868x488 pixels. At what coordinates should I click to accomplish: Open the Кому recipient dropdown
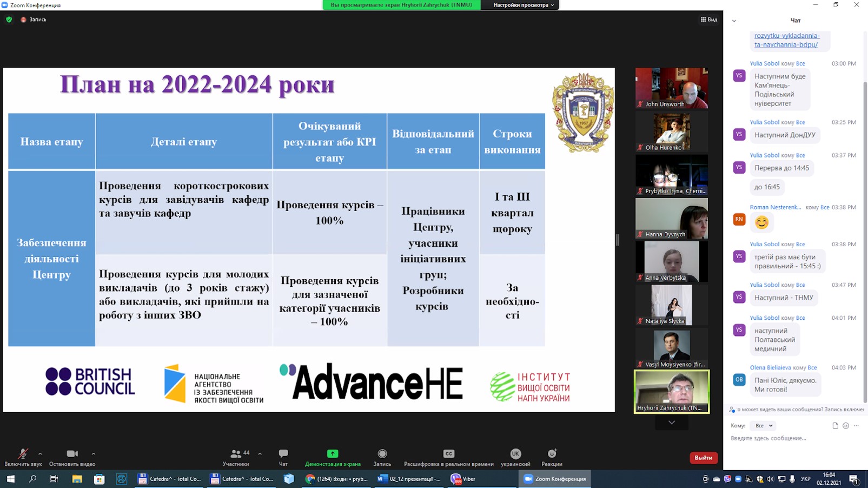(x=764, y=426)
